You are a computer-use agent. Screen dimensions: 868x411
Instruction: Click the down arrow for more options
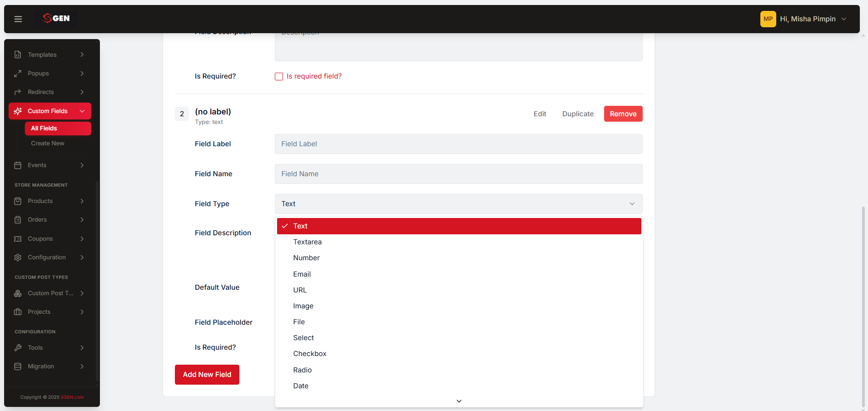tap(459, 401)
